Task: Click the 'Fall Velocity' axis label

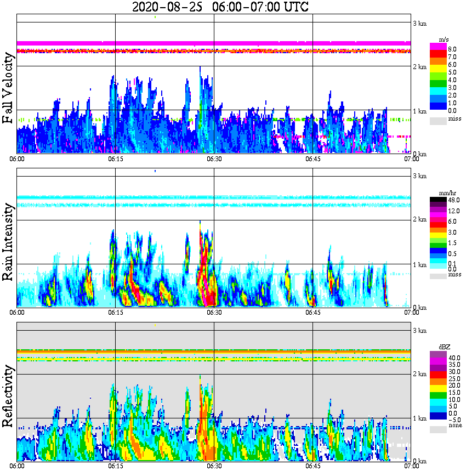Action: (8, 88)
